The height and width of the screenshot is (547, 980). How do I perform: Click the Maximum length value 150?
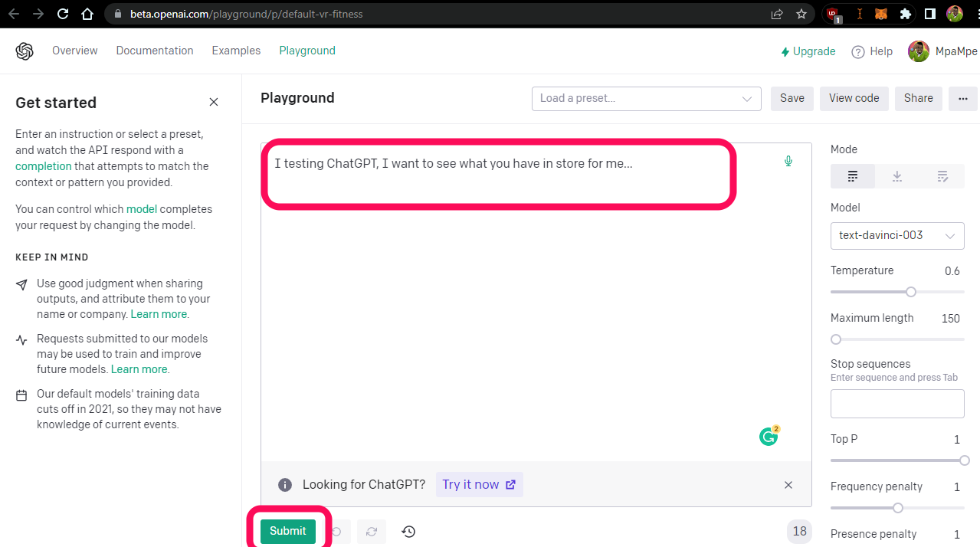pos(951,319)
